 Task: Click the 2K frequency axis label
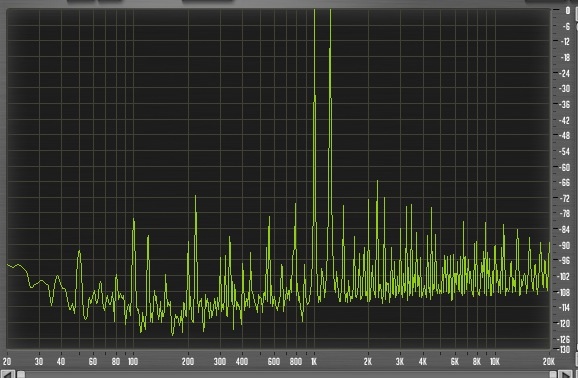click(x=368, y=361)
